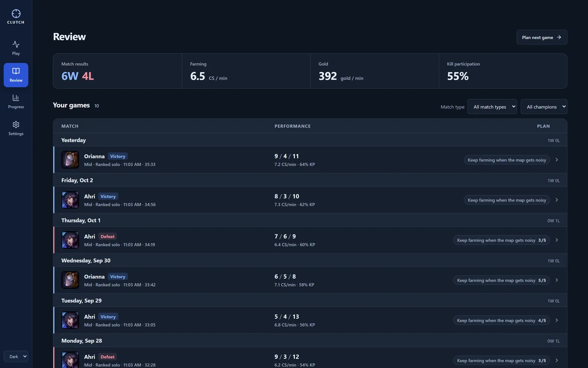Viewport: 588px width, 368px height.
Task: Expand Friday Oct 2 Ahri match chevron
Action: coord(557,200)
